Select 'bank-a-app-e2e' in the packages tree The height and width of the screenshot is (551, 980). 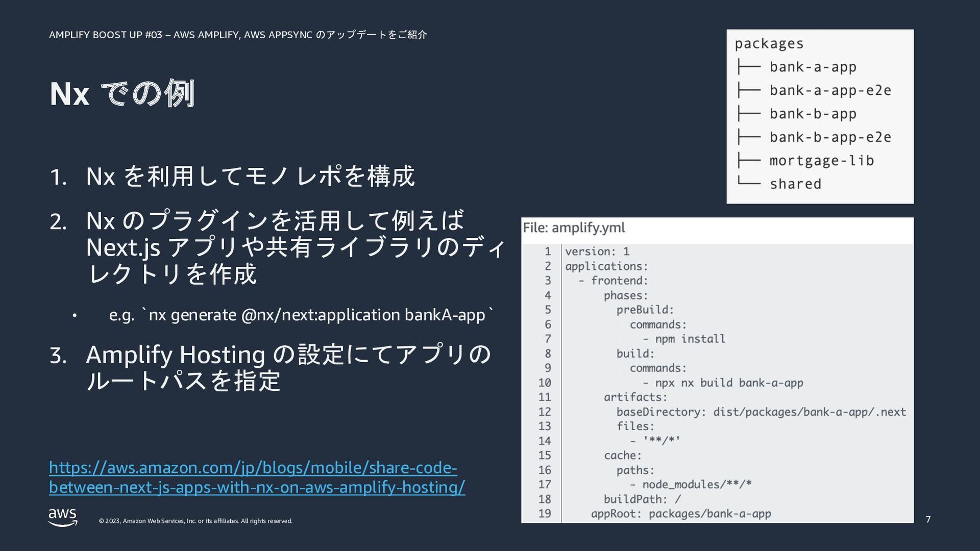pos(830,90)
